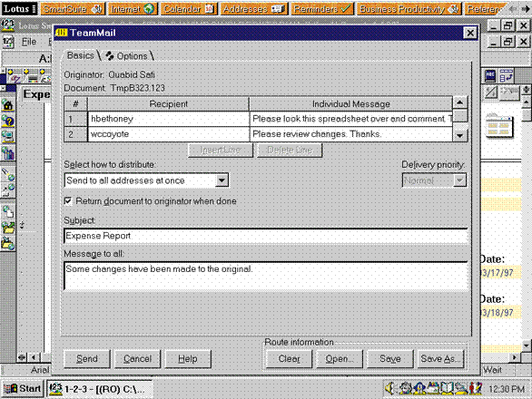Click the hand-on-globe hyperlink icon
Image resolution: width=532 pixels, height=399 pixels.
pos(7,212)
